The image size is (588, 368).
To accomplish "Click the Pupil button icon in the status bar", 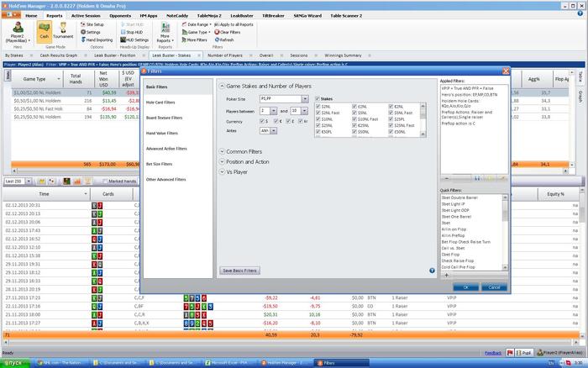I will coord(524,353).
